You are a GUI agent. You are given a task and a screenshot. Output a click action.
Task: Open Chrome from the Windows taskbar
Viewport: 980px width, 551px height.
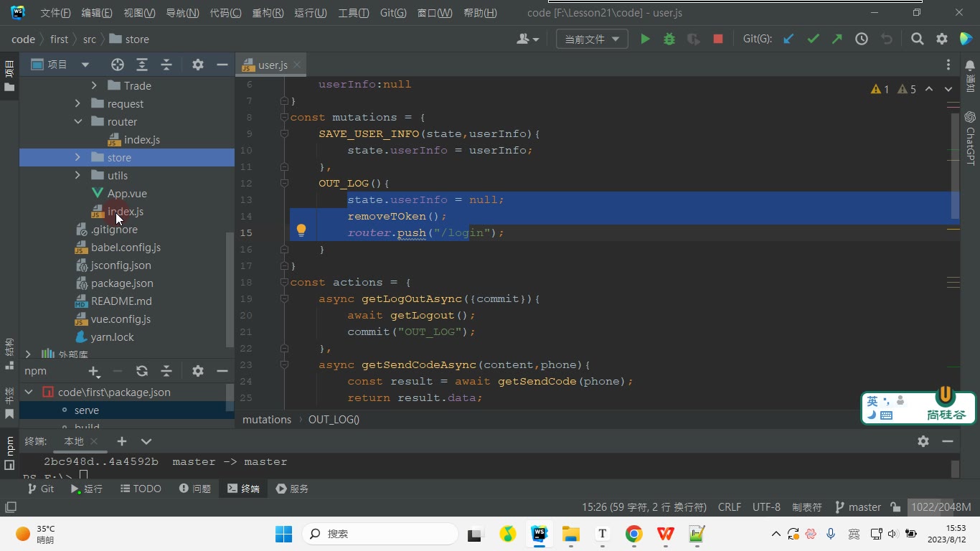633,534
